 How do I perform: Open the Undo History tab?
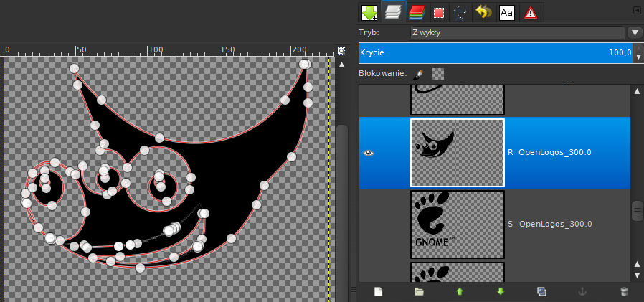[x=483, y=13]
